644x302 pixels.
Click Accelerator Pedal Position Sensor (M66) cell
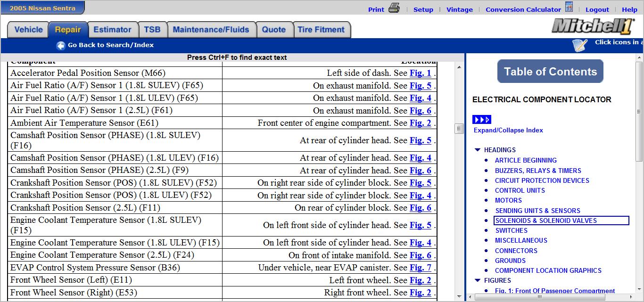[x=115, y=73]
